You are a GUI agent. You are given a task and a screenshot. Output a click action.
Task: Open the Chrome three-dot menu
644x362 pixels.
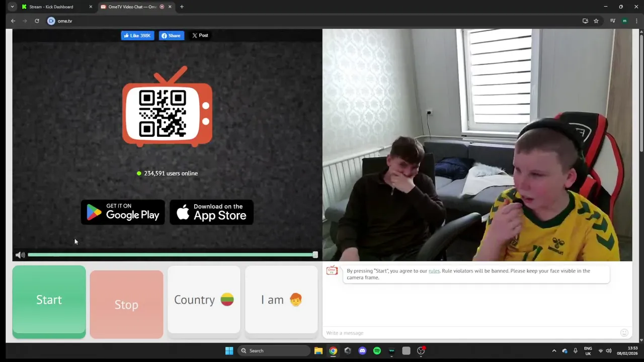[x=636, y=21]
